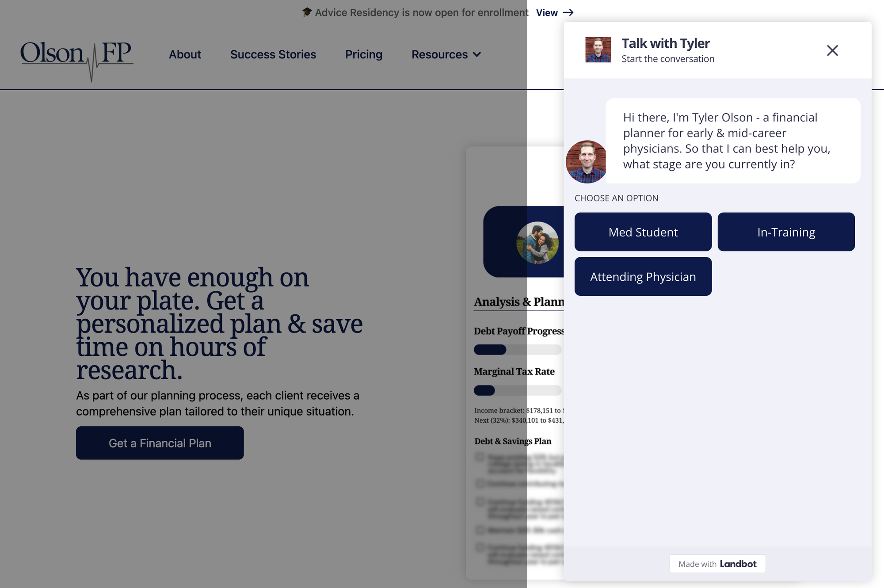Click Tyler's square avatar in chat header
This screenshot has height=588, width=884.
pyautogui.click(x=598, y=50)
